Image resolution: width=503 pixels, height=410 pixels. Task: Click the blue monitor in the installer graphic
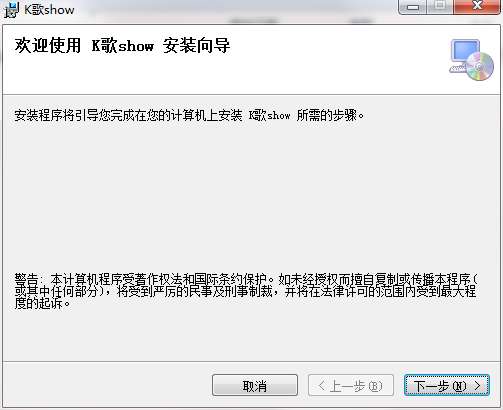tap(465, 51)
